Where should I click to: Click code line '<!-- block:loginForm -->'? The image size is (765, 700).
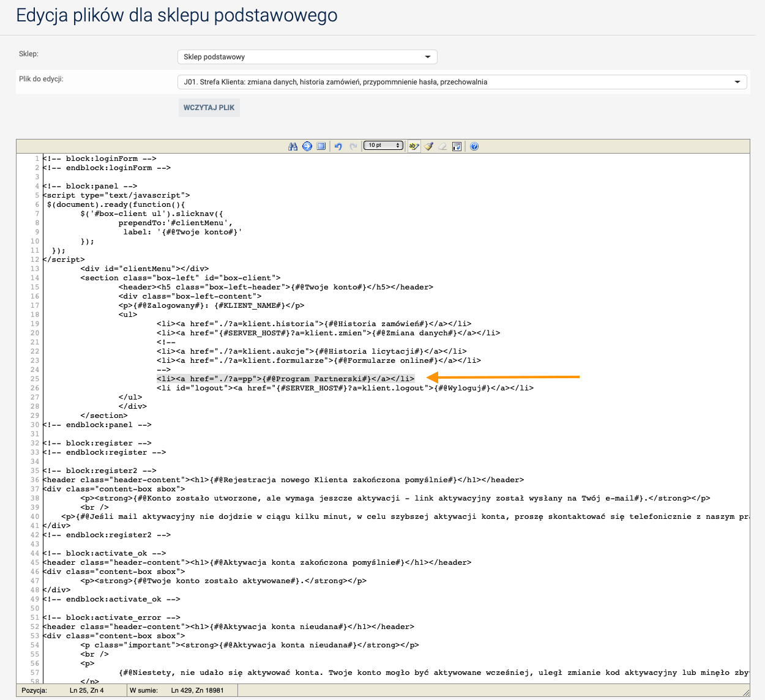coord(100,158)
